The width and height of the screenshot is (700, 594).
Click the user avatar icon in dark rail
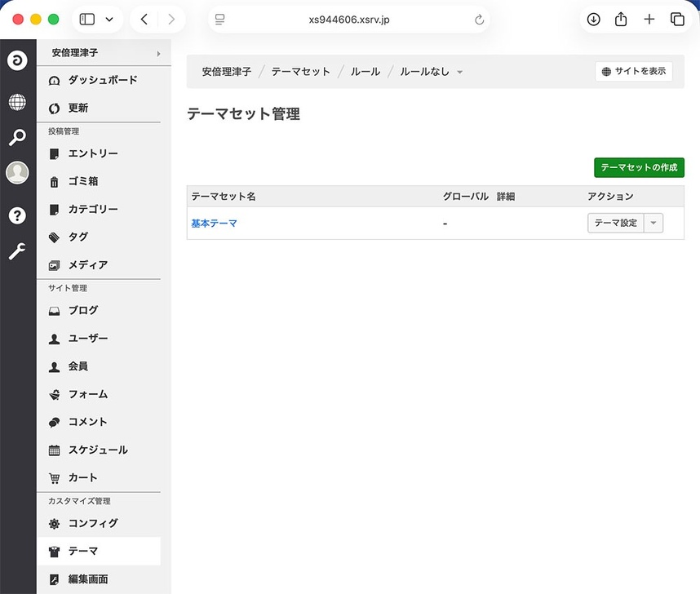[17, 172]
